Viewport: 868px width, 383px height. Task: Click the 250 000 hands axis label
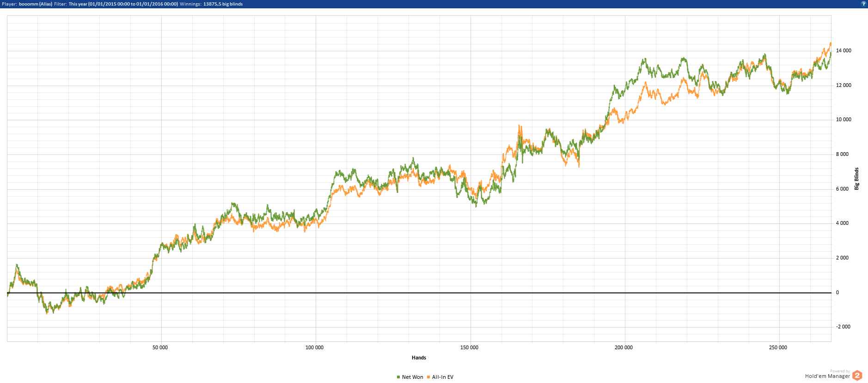pos(778,347)
